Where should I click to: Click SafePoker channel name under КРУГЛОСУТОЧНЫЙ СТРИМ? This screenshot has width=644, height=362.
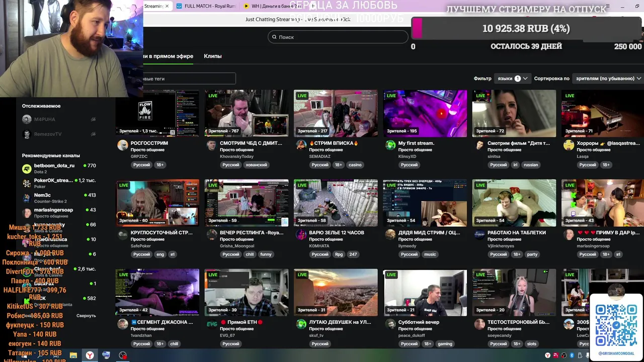[140, 246]
